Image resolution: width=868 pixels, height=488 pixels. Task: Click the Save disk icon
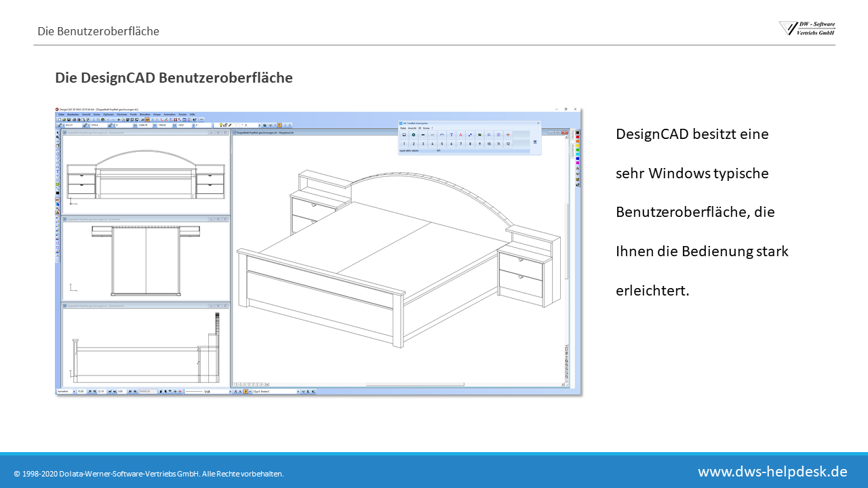68,119
